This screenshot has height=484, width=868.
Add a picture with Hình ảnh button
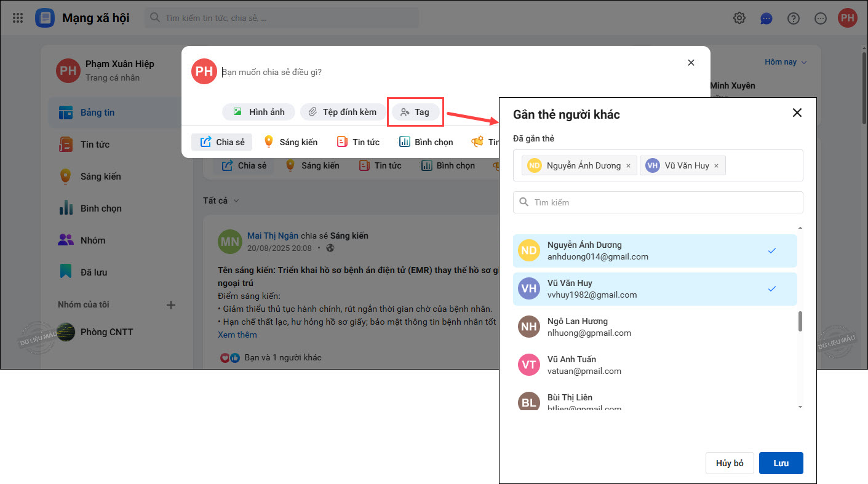259,112
